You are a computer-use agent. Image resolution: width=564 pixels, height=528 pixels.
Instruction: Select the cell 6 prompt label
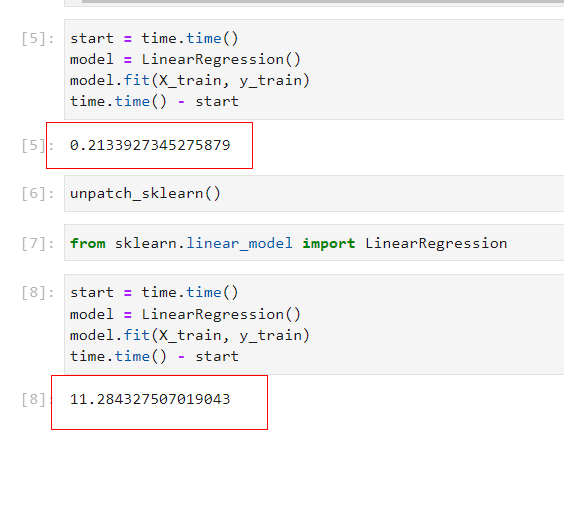(x=38, y=194)
